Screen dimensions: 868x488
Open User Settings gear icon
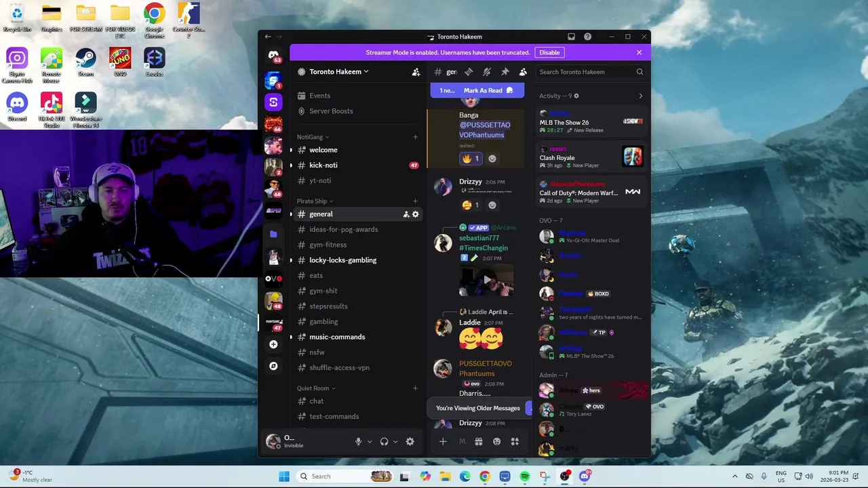(410, 441)
